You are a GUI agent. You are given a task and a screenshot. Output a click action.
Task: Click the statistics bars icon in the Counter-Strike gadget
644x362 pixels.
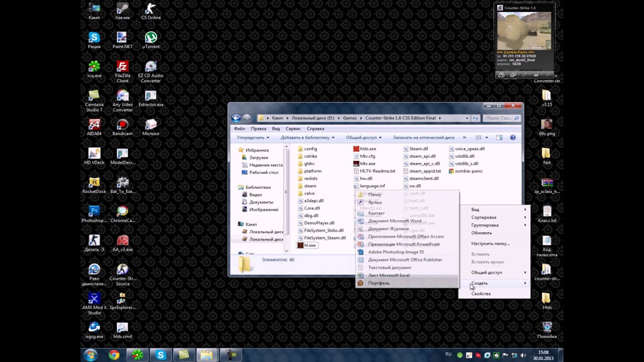(535, 74)
